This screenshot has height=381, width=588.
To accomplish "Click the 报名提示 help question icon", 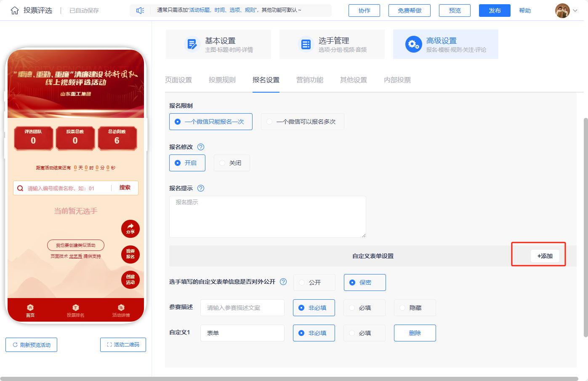I will pos(201,188).
